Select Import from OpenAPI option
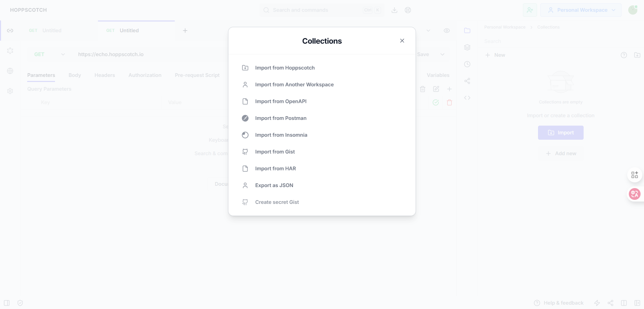This screenshot has height=309, width=644. click(x=281, y=101)
